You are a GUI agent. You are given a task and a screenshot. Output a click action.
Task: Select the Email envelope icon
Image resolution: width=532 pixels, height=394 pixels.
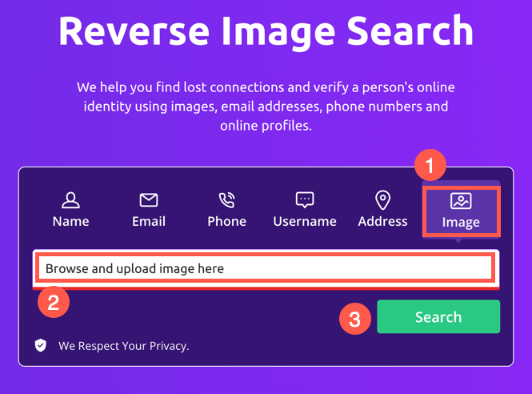[149, 200]
